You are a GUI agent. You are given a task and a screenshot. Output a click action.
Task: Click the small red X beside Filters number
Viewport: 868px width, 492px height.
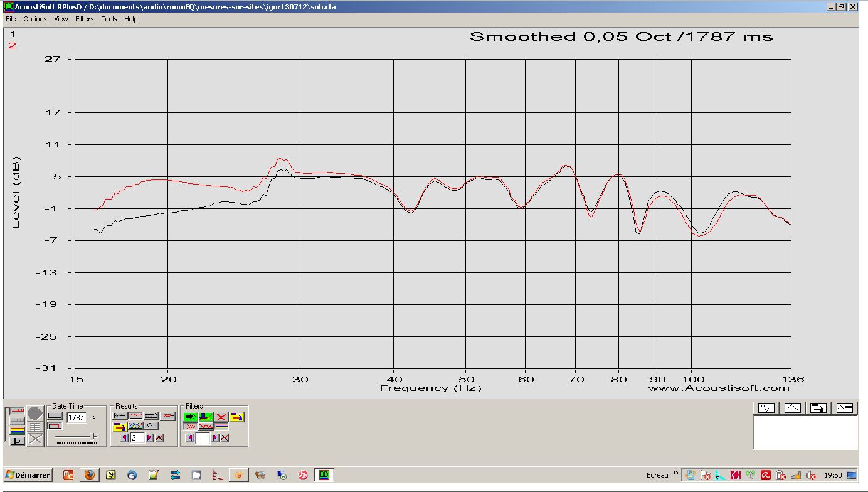tap(225, 438)
